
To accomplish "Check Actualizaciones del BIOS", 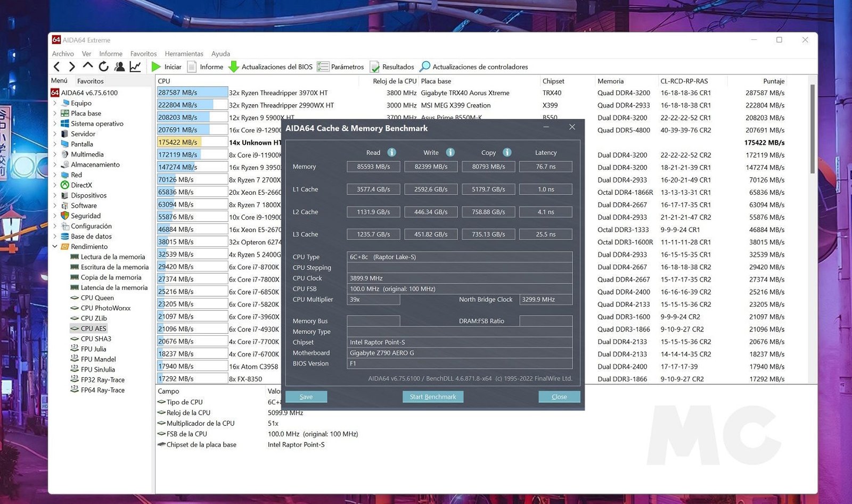I will coord(271,67).
